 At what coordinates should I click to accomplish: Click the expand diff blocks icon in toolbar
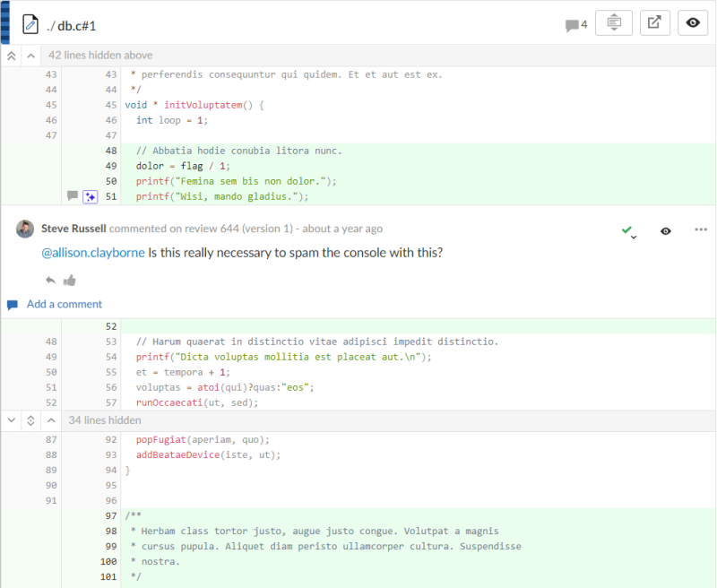(613, 22)
